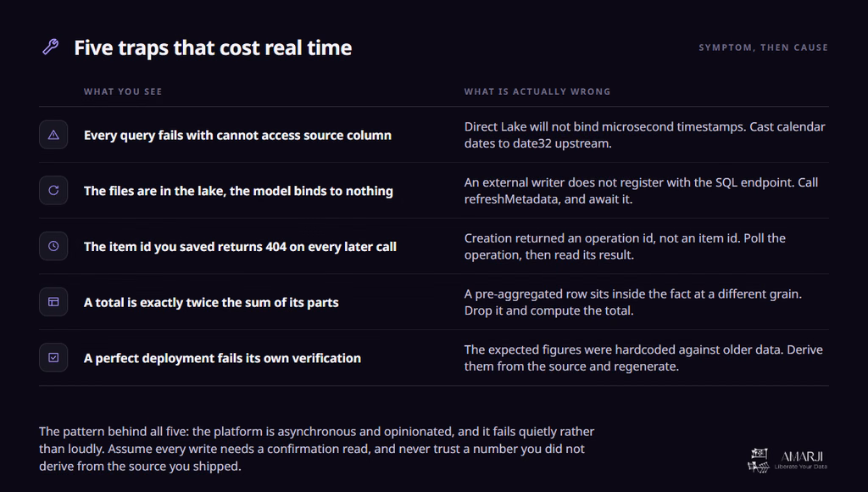Select 'Every query fails with cannot access source column'
Screen dimensions: 868x492
(x=237, y=135)
